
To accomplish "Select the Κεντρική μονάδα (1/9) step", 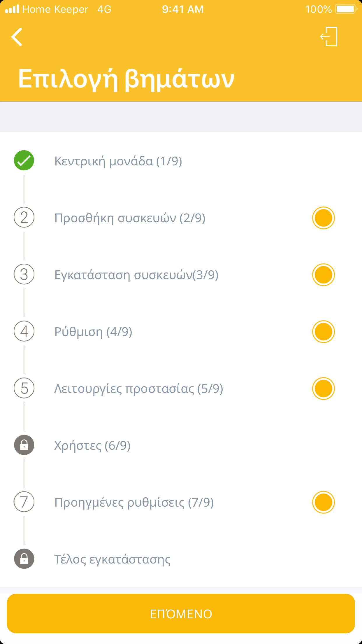I will coord(118,161).
